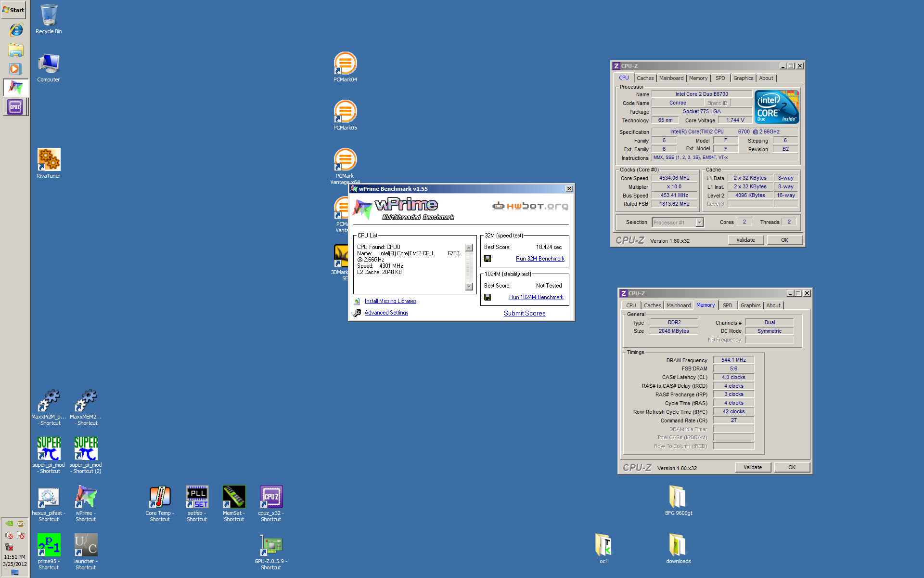Image resolution: width=924 pixels, height=578 pixels.
Task: Open launcher shortcut icon
Action: pyautogui.click(x=86, y=552)
